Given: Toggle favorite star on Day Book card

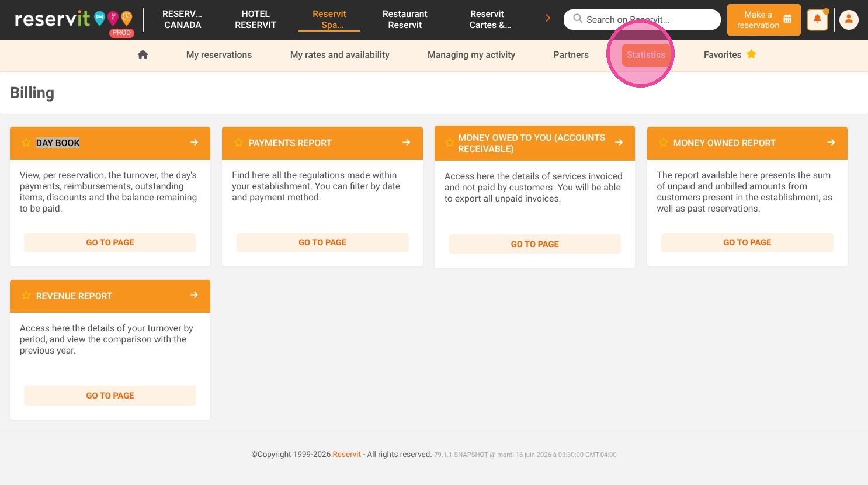Looking at the screenshot, I should [26, 143].
